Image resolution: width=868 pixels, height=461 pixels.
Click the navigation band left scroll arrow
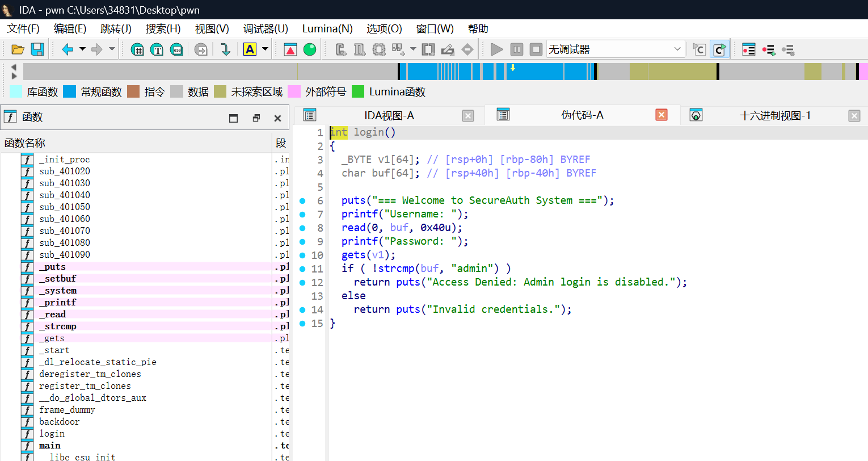tap(14, 67)
